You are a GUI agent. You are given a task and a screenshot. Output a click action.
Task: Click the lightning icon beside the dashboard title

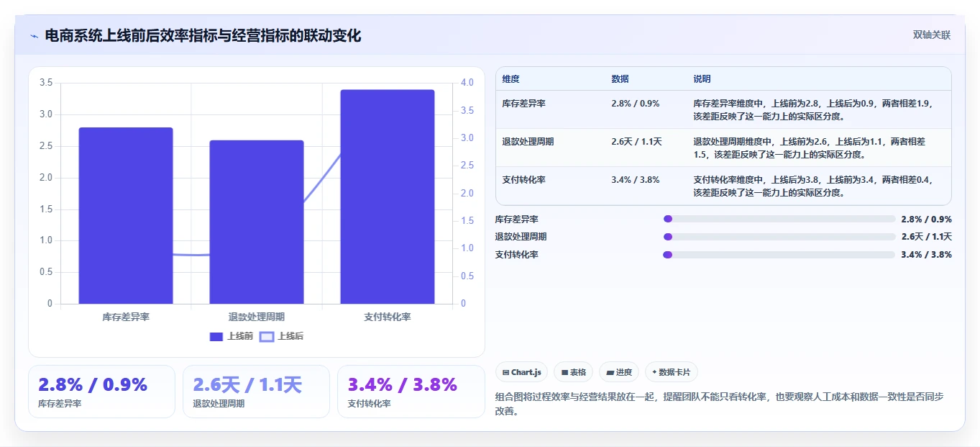pos(35,36)
